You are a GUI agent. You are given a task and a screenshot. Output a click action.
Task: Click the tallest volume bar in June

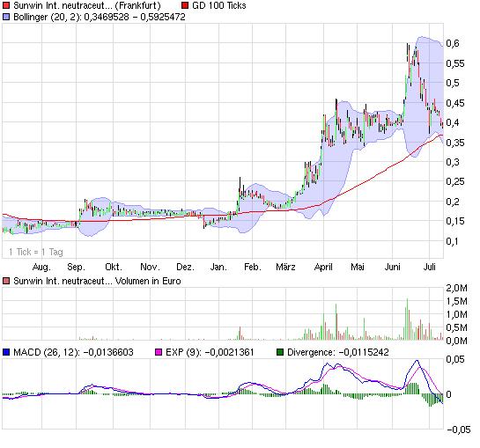pyautogui.click(x=407, y=319)
